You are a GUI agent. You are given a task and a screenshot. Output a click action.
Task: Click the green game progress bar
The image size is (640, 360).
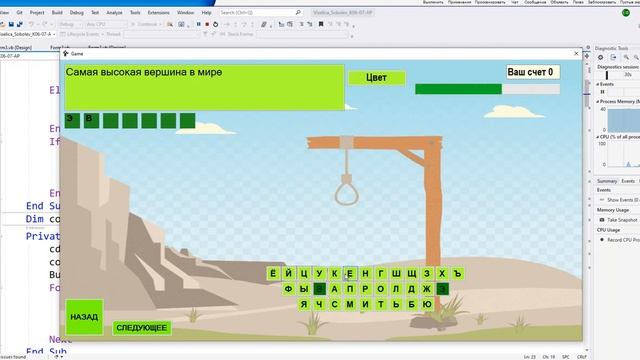point(487,89)
